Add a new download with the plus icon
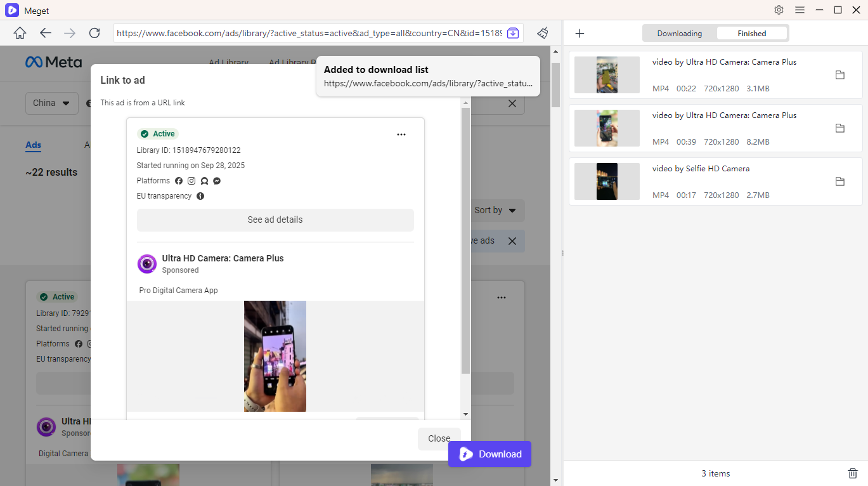This screenshot has height=486, width=868. 579,33
